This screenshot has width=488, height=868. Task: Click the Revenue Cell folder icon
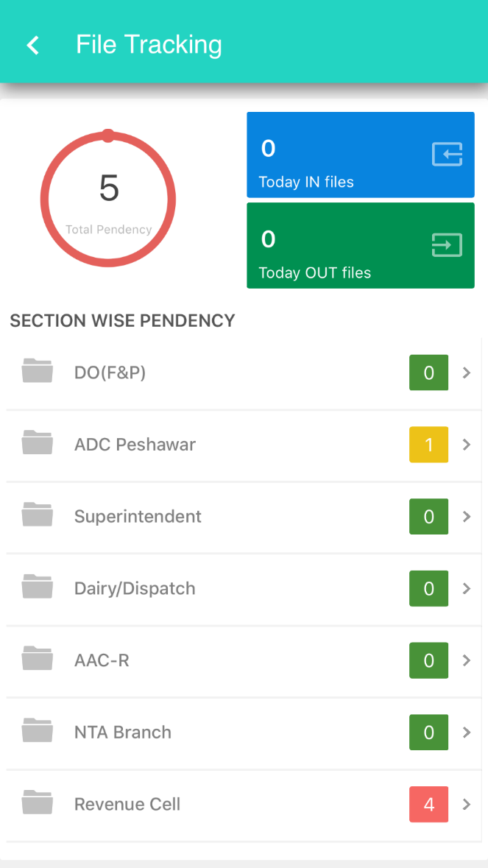pyautogui.click(x=38, y=803)
